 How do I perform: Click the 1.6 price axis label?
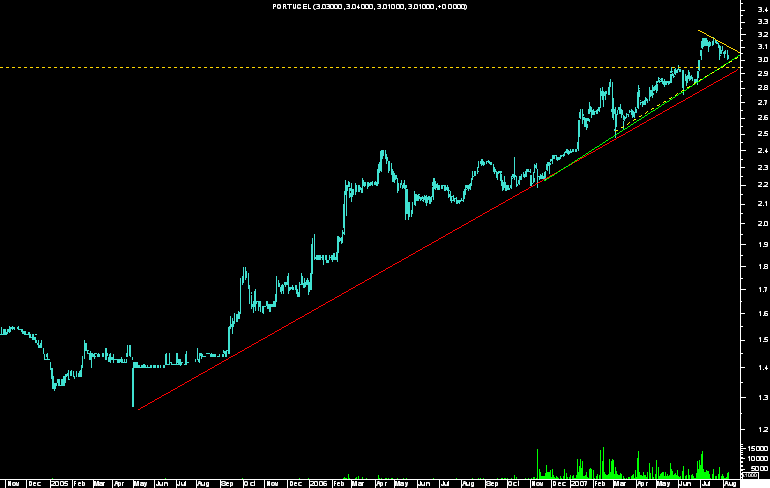[763, 314]
